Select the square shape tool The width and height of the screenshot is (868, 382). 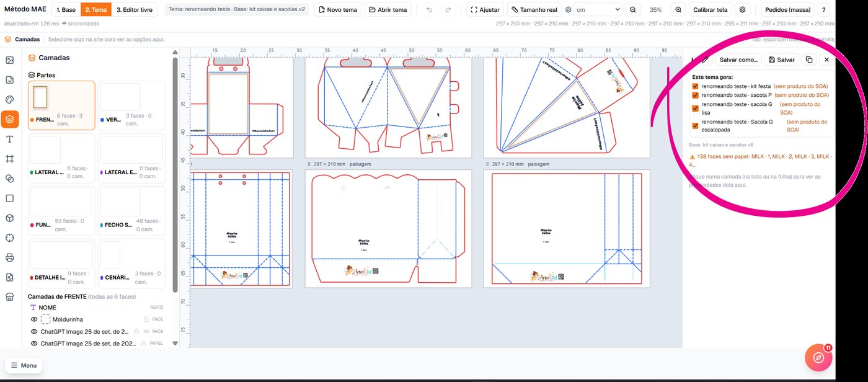pyautogui.click(x=9, y=198)
